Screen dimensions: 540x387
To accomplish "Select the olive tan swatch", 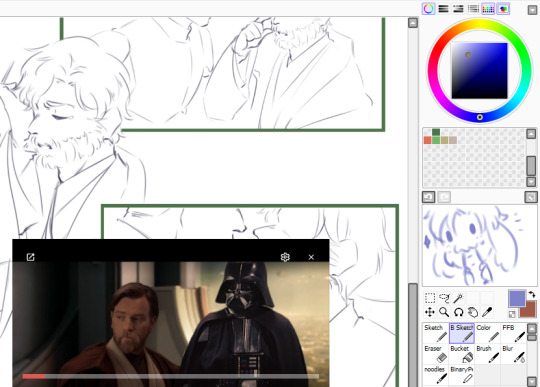I will 444,140.
